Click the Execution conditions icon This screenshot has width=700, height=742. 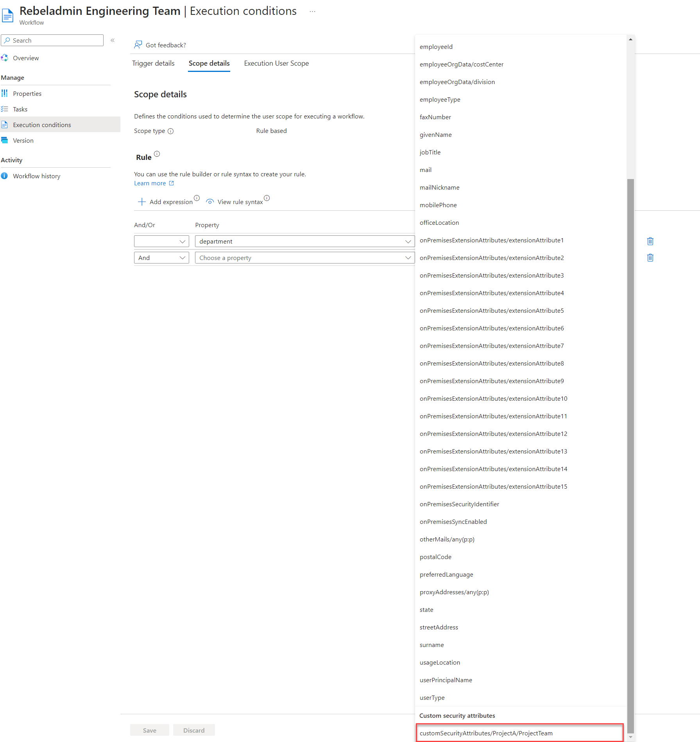(5, 125)
